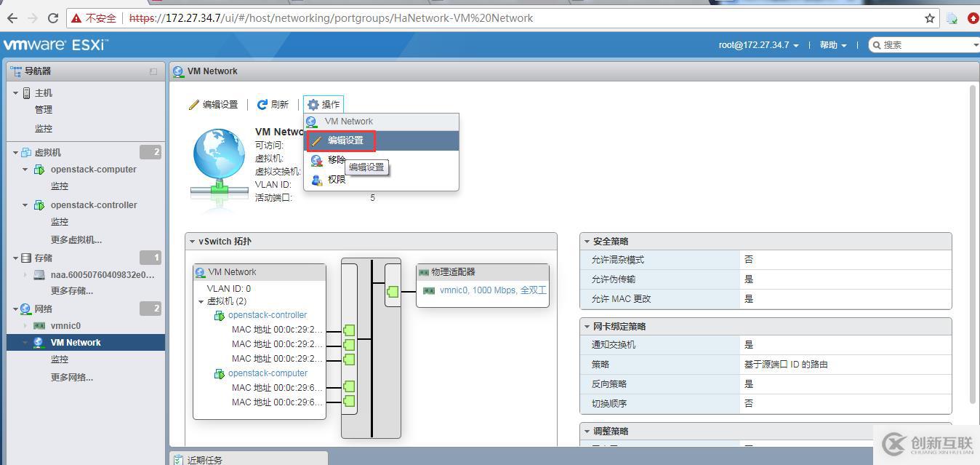Open the 近期任务 recent tasks panel
The image size is (980, 465).
click(x=249, y=459)
